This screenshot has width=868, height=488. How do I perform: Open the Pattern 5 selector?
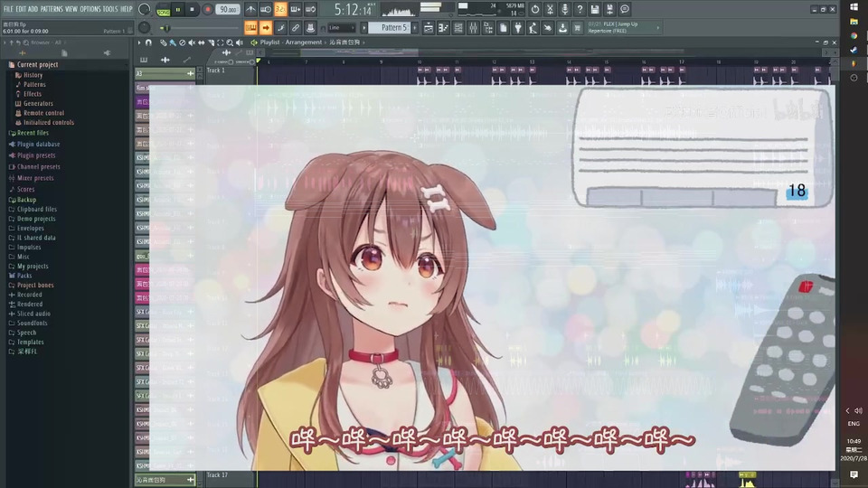pyautogui.click(x=390, y=28)
